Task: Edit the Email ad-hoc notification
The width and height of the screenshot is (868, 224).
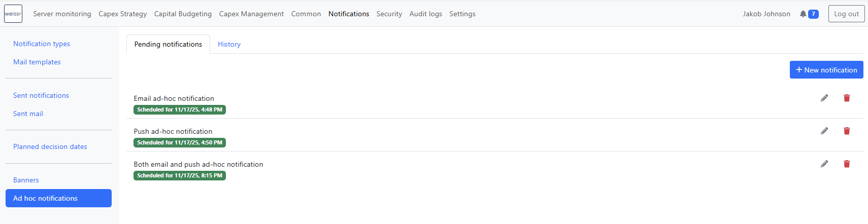Action: point(824,98)
